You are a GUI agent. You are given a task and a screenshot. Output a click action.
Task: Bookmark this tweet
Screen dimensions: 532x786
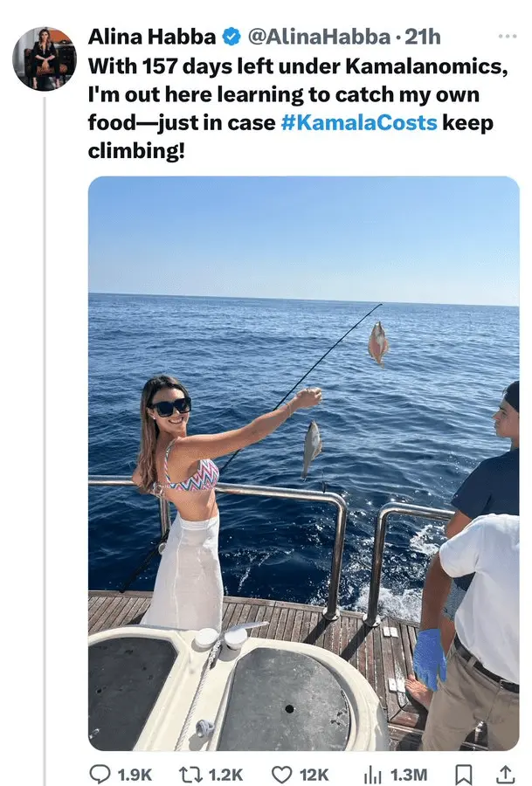(465, 774)
